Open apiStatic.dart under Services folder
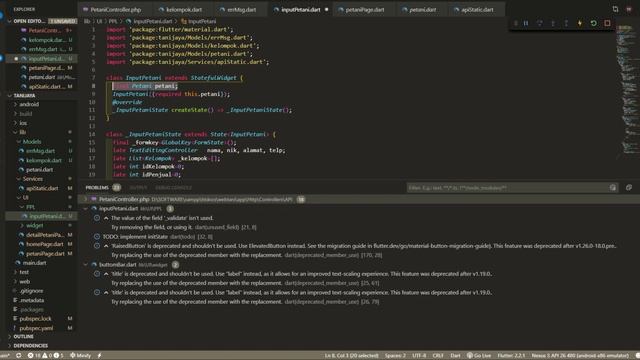 [42, 188]
